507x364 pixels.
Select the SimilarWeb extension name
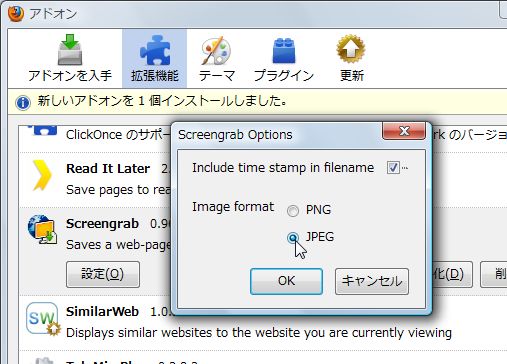102,312
